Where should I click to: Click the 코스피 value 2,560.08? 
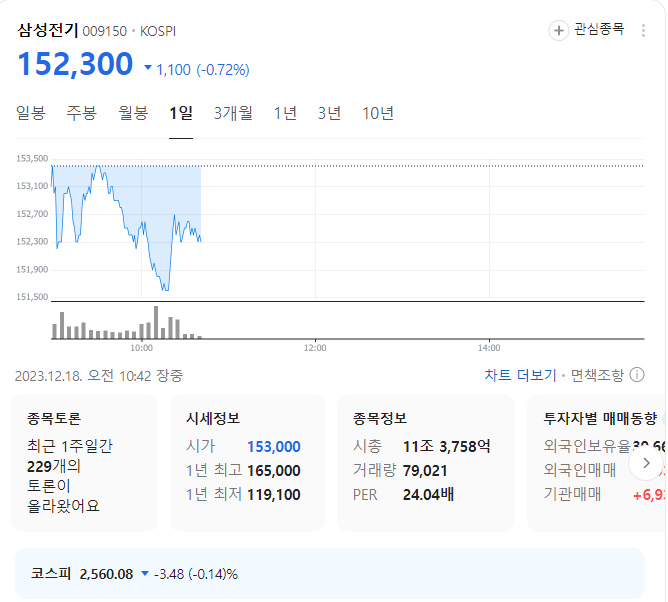[106, 574]
